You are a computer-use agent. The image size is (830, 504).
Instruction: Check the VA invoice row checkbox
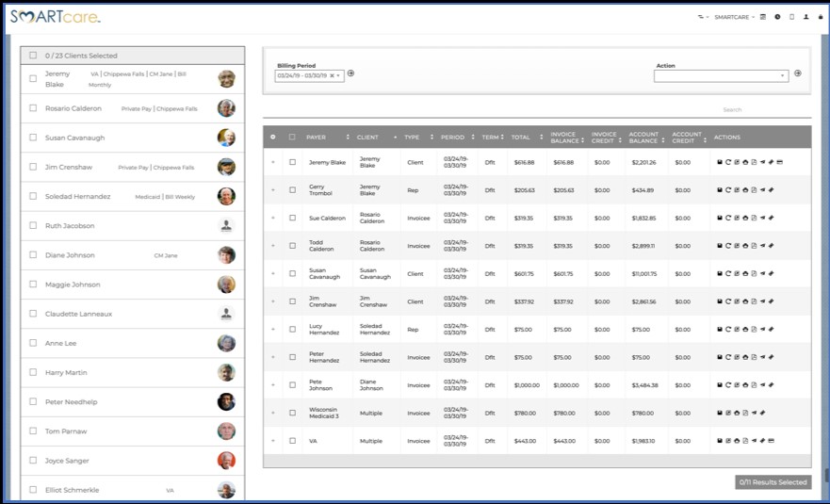[x=292, y=441]
